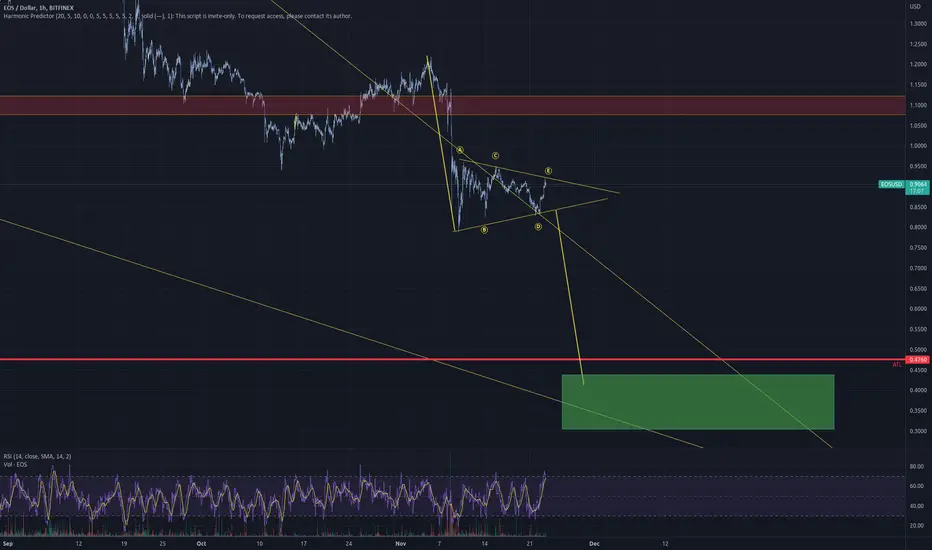
Task: Click the 60.00 value on RSI scale
Action: [x=917, y=486]
